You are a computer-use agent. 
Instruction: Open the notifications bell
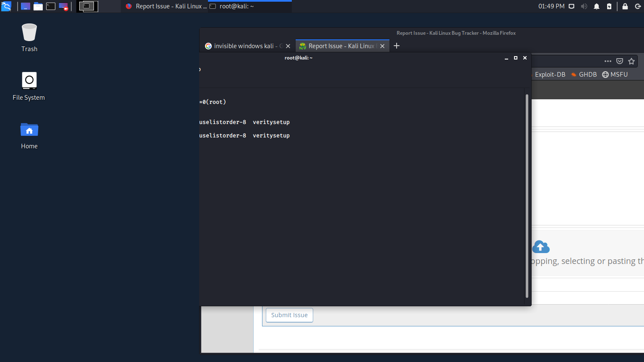[597, 6]
